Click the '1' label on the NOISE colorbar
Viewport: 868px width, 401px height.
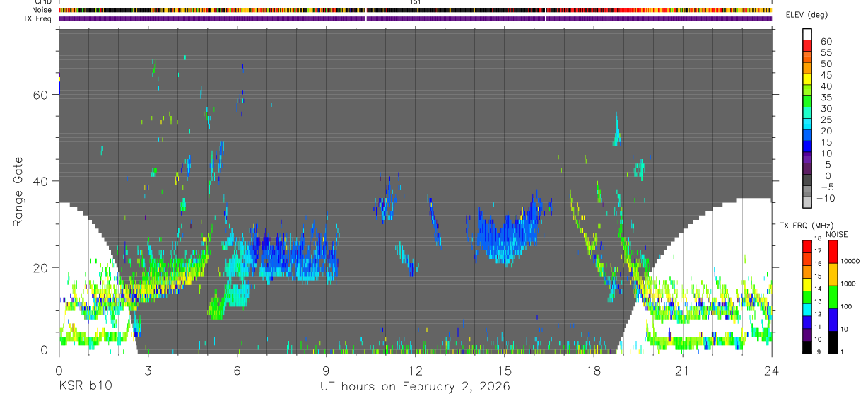842,352
